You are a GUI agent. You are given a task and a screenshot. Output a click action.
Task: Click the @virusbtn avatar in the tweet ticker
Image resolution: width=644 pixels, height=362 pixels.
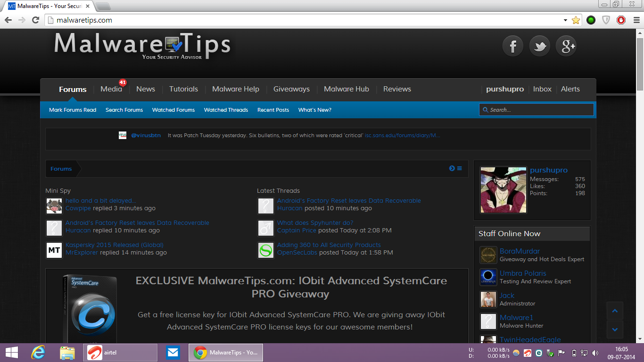[123, 135]
